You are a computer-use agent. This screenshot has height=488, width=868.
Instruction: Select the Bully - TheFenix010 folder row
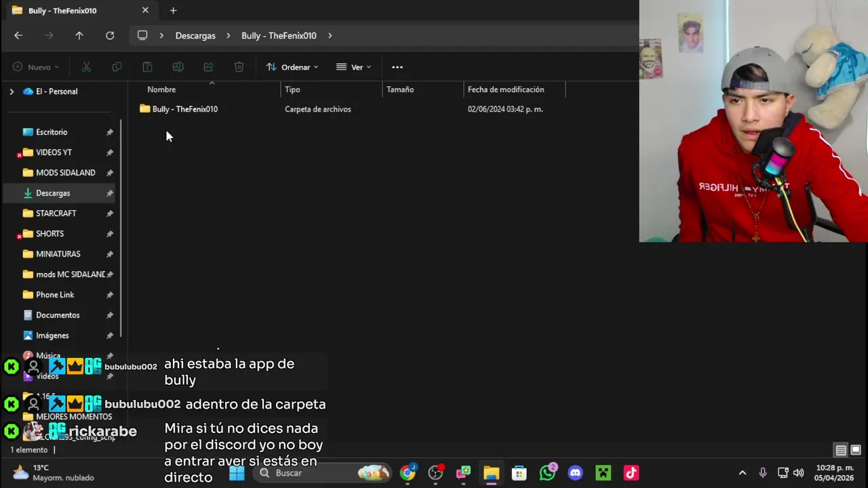(x=351, y=109)
